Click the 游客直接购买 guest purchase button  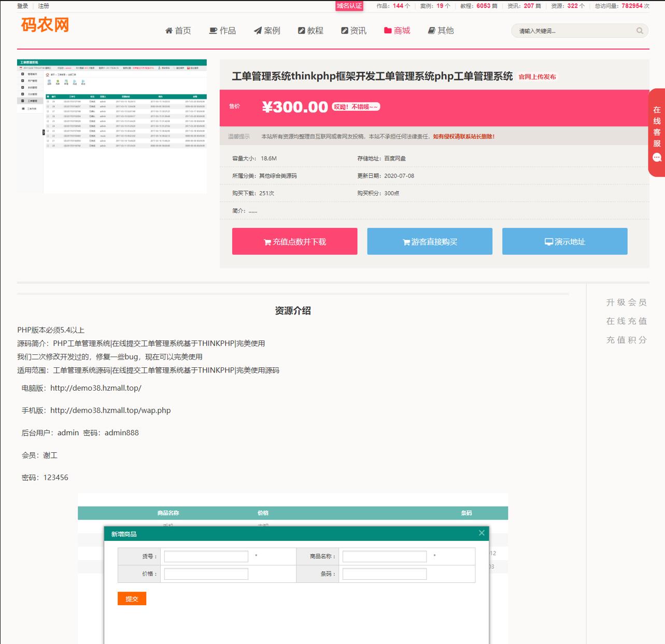click(x=430, y=241)
